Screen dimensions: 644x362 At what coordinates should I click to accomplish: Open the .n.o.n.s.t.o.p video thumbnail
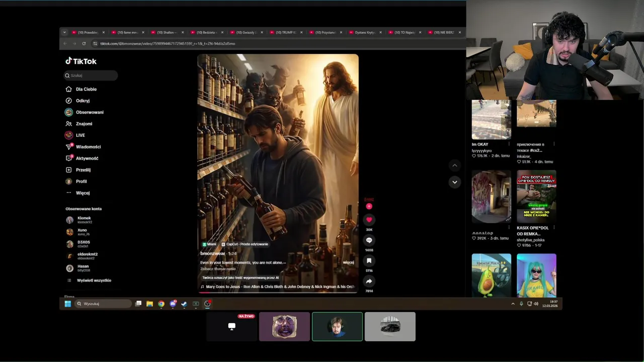[491, 197]
